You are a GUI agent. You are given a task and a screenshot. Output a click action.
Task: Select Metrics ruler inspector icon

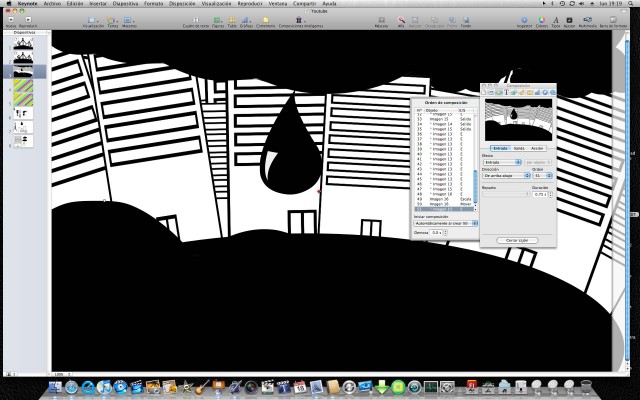522,92
